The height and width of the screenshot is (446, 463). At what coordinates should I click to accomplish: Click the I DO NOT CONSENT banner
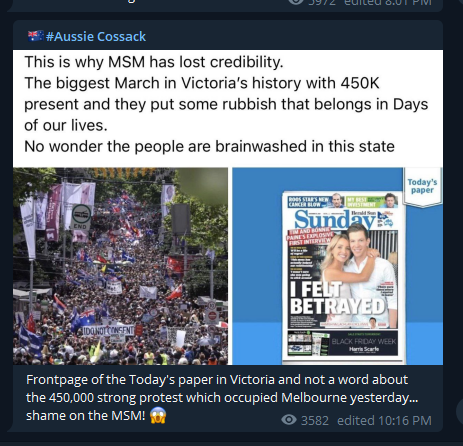108,331
